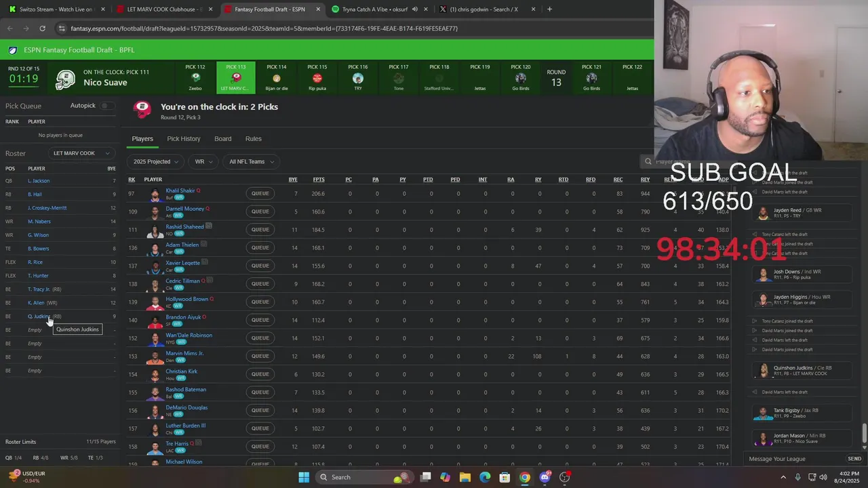Click Khalil Shakir headshot thumbnail

click(156, 194)
